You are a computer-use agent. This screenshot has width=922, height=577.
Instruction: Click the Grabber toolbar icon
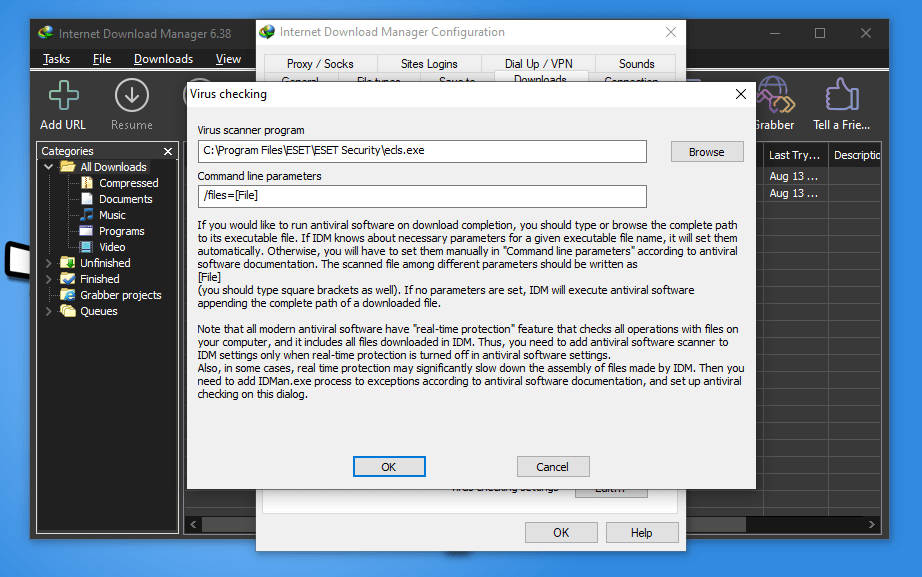(x=773, y=97)
